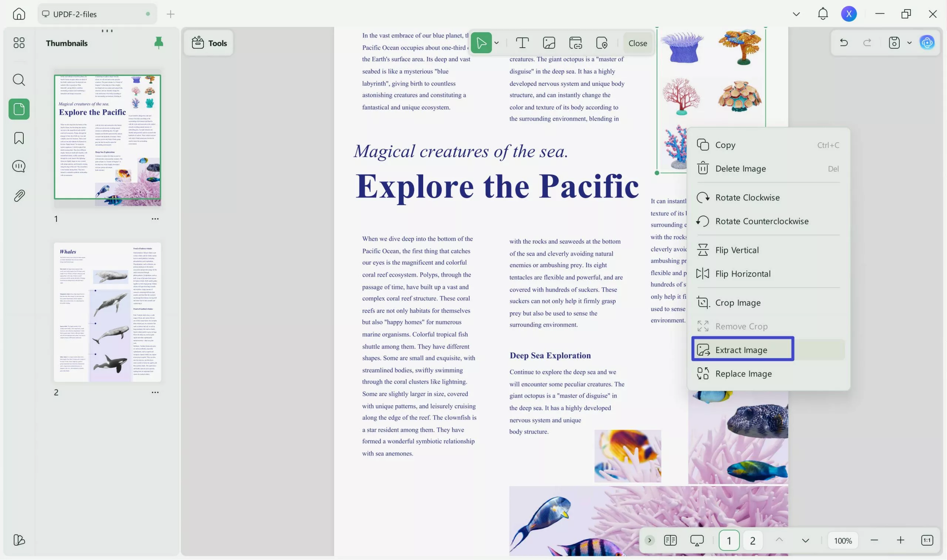947x560 pixels.
Task: Select the image insert tool
Action: pyautogui.click(x=549, y=43)
